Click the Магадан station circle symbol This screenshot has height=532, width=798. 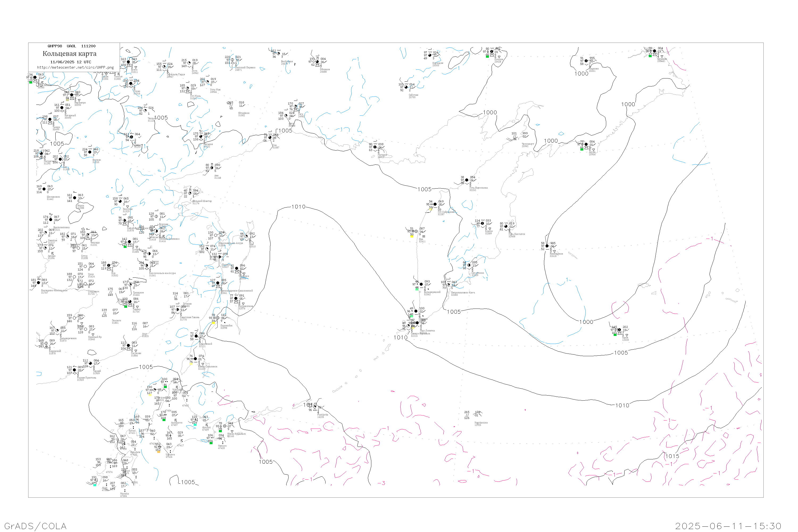click(x=375, y=147)
